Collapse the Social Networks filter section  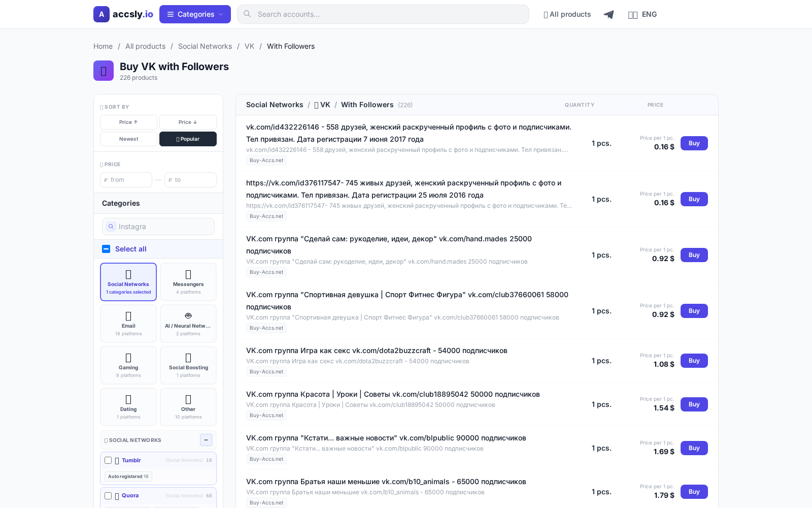point(206,440)
